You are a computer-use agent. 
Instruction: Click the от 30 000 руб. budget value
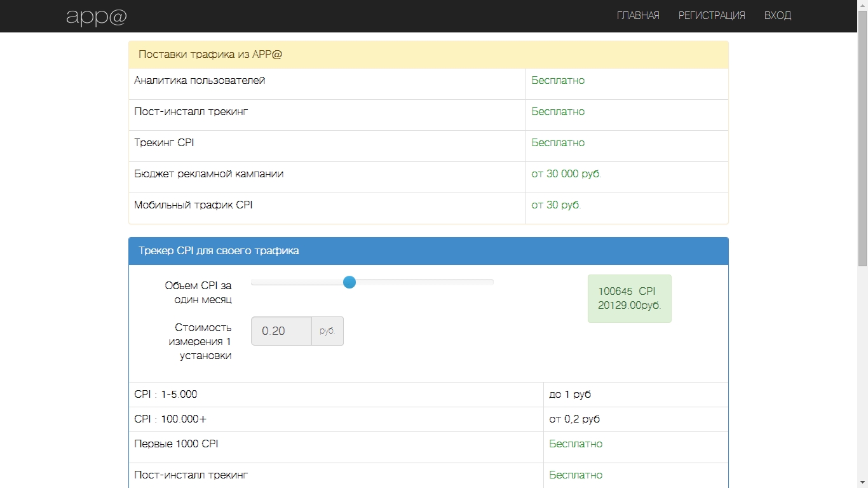pyautogui.click(x=566, y=174)
